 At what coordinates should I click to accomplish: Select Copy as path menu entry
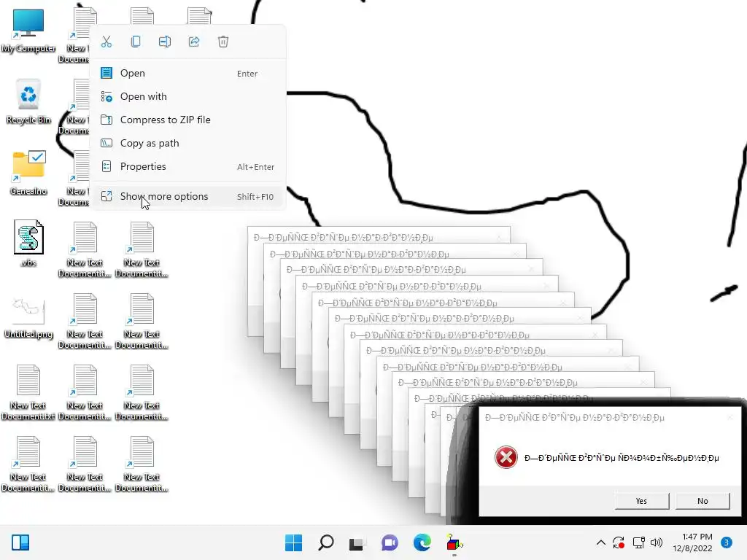click(188, 144)
